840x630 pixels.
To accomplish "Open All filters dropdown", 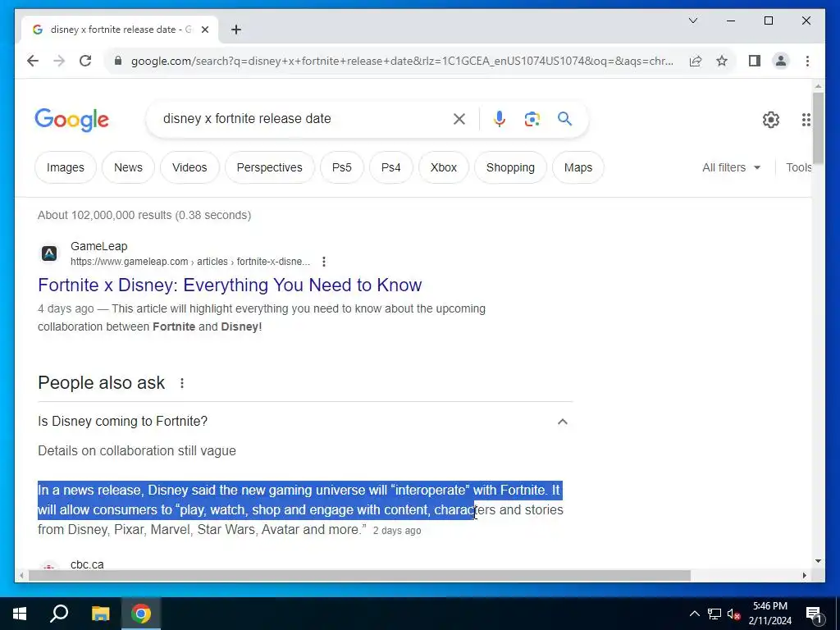I will [731, 167].
